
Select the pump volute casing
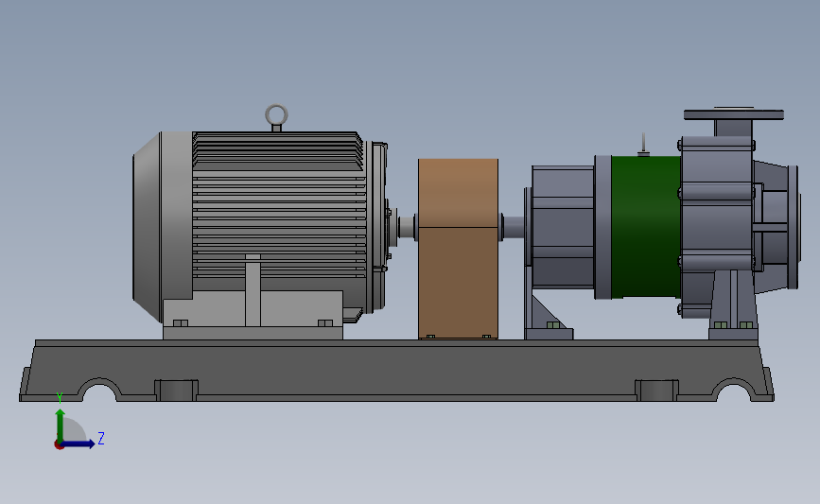tap(718, 227)
